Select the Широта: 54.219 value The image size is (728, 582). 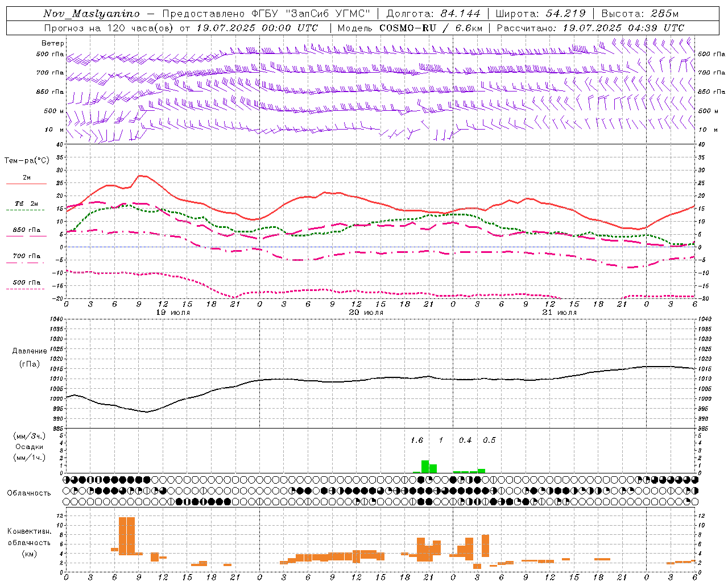(x=540, y=14)
